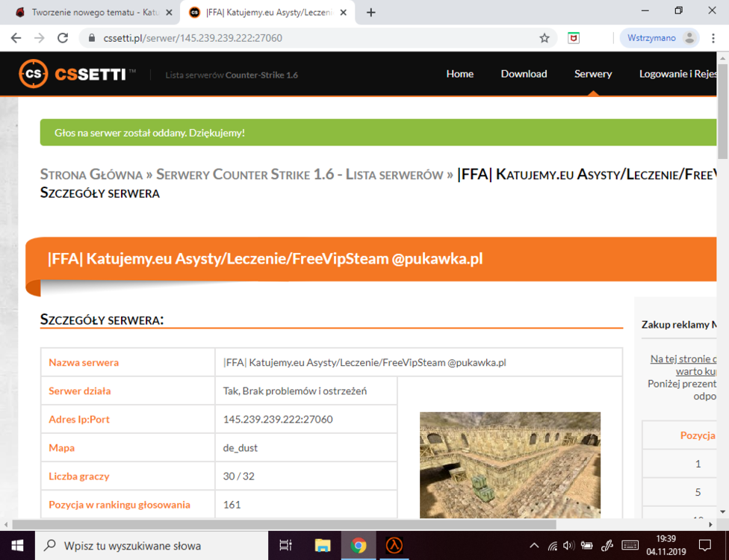Click the browser forward arrow

tap(40, 38)
